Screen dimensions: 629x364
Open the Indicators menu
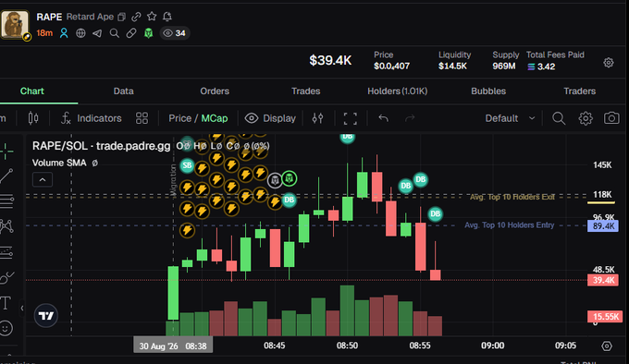[x=91, y=118]
